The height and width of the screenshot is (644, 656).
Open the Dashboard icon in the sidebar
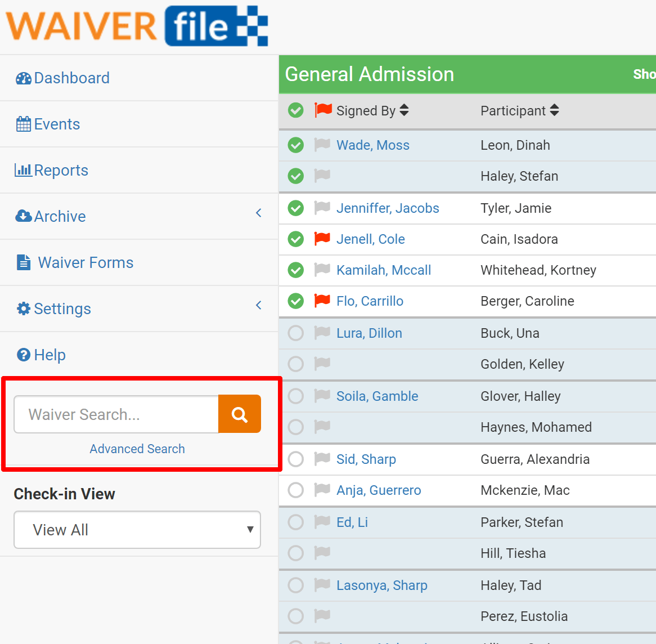coord(23,78)
